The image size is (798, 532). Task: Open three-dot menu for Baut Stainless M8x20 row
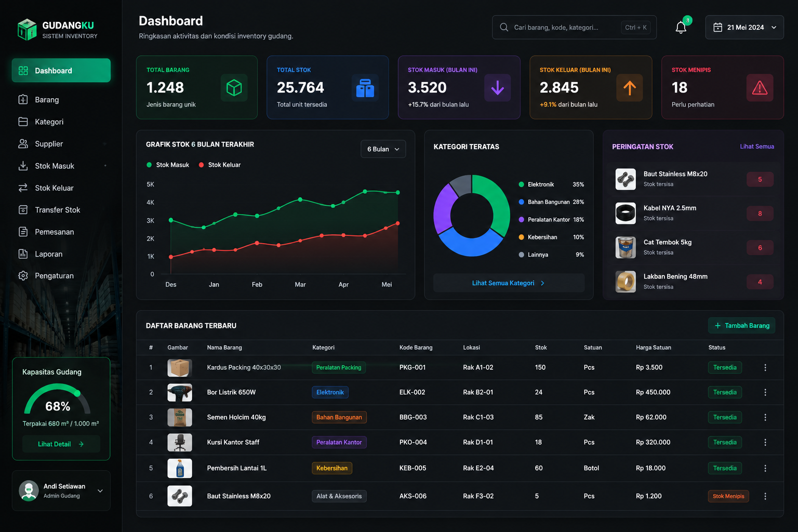coord(765,496)
